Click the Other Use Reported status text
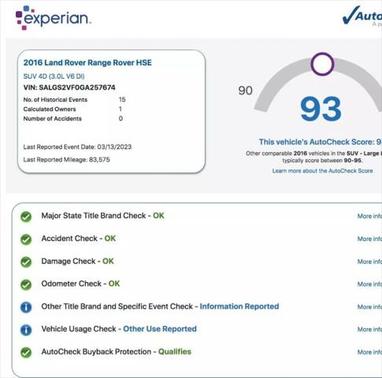 coord(160,329)
